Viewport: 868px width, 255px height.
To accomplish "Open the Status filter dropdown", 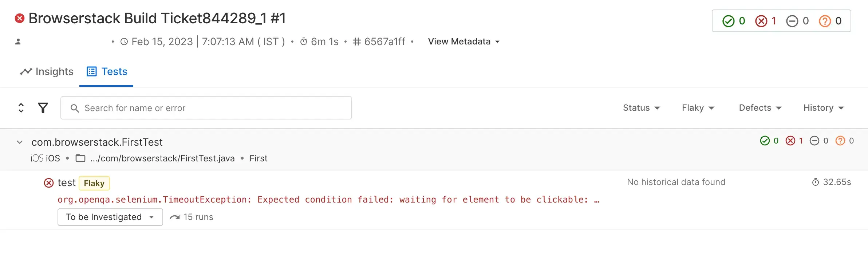I will click(x=641, y=108).
